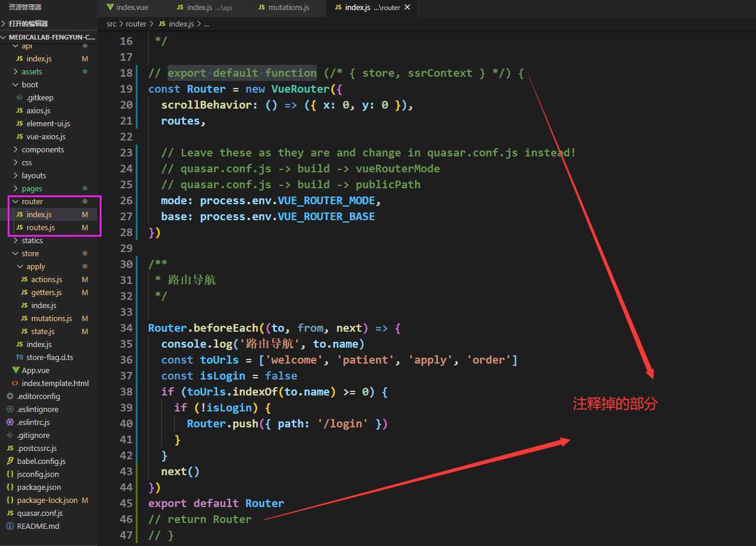Click line number 34 in the gutter
756x546 pixels.
(126, 328)
